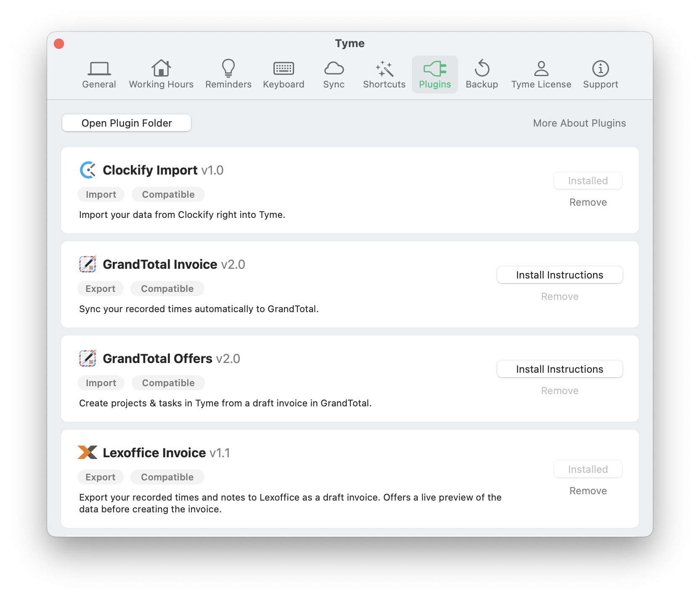Viewport: 700px width, 599px height.
Task: Switch to the Working Hours tab label
Action: 161,84
